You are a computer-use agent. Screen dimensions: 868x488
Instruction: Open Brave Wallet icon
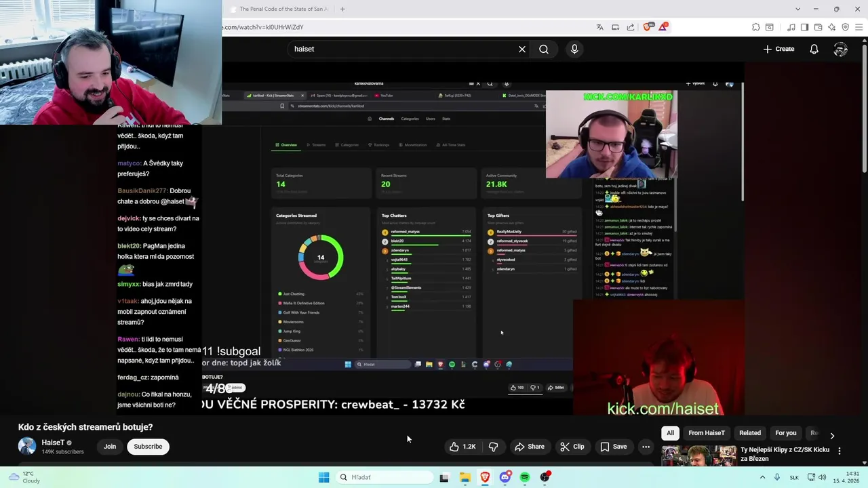818,27
